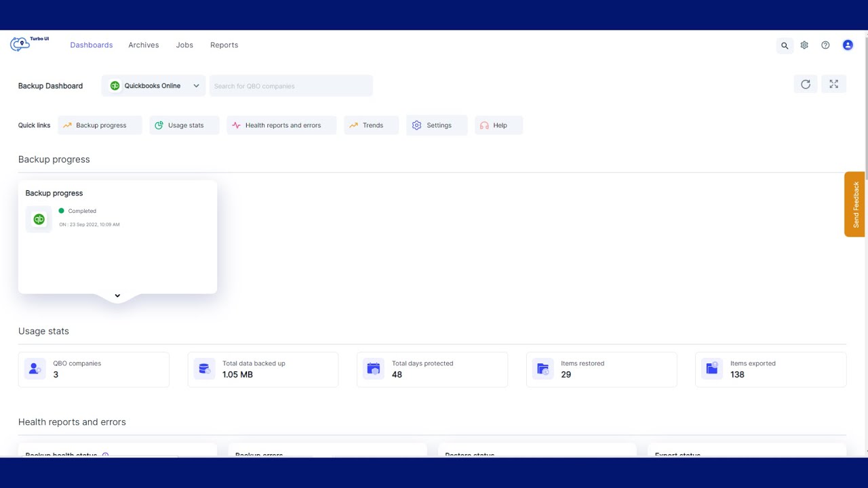This screenshot has width=868, height=488.
Task: Click the Send Feedback side tab
Action: [x=854, y=204]
